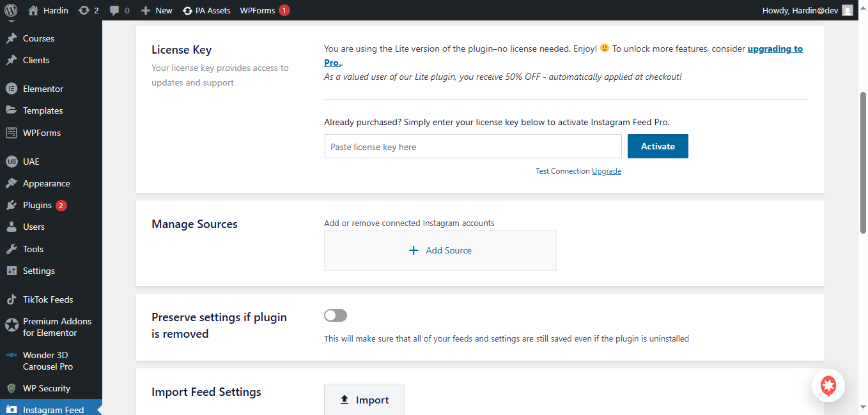
Task: Open Premium Addons for Elementor
Action: tap(51, 327)
